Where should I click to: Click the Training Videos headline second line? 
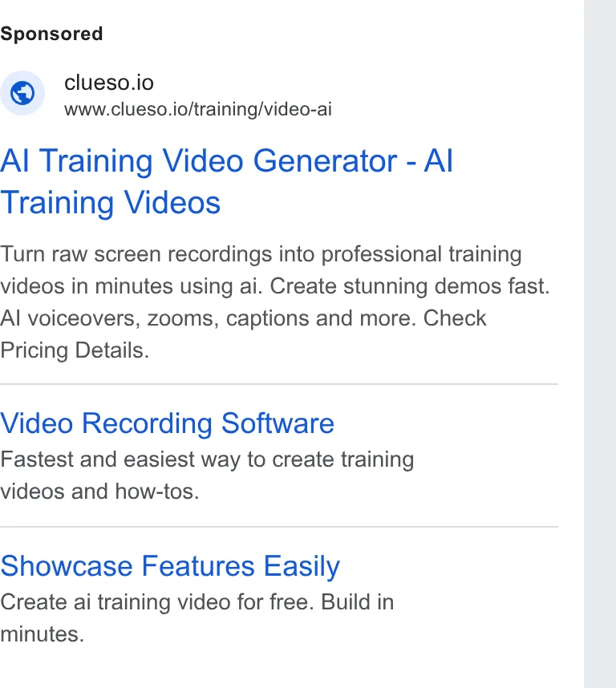tap(110, 203)
